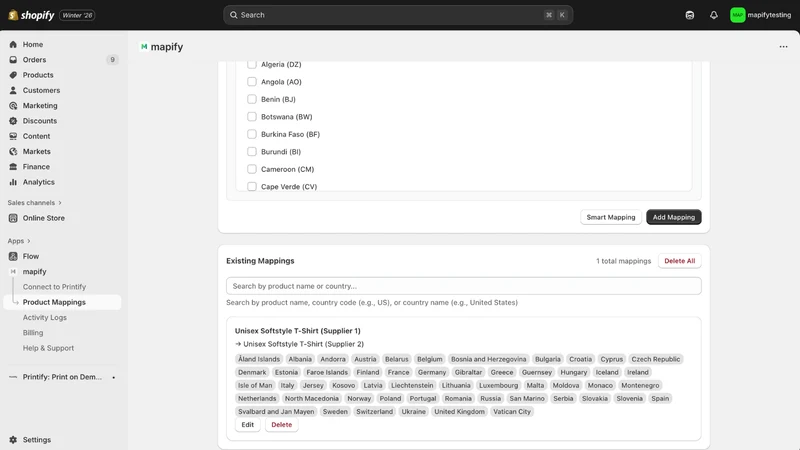This screenshot has height=450, width=800.
Task: Check the Cameroon (CM) checkbox
Action: [252, 169]
